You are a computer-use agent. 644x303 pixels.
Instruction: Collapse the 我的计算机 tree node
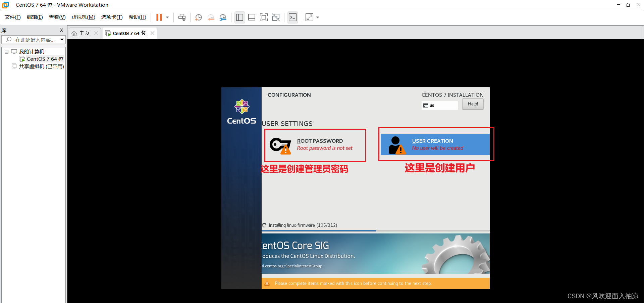[6, 52]
